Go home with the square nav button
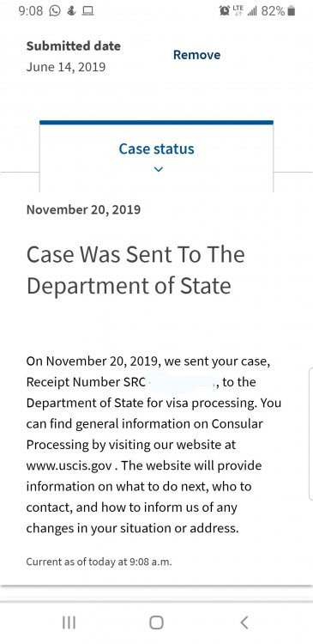Viewport: 313px width, 644px height. [x=156, y=623]
